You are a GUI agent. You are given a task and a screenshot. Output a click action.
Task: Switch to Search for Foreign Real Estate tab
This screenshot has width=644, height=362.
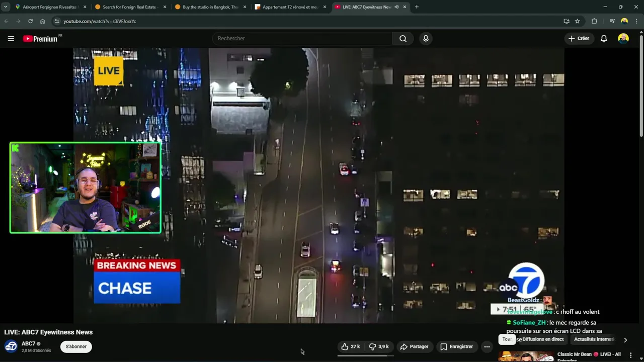coord(130,7)
